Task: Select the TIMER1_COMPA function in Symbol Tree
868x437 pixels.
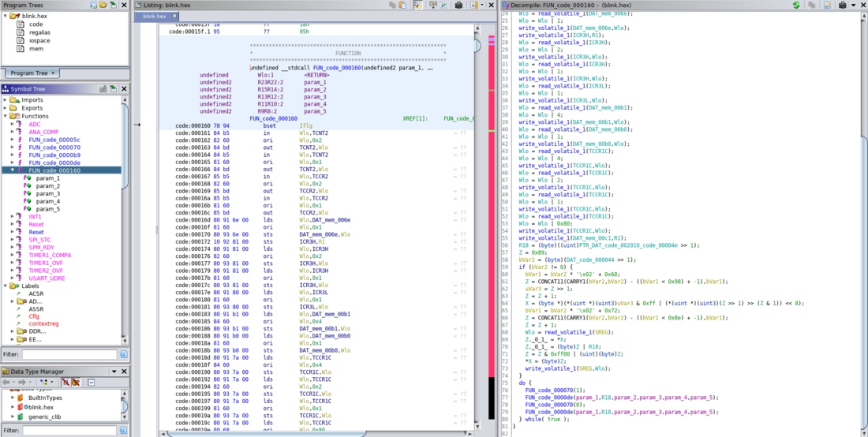Action: coord(50,255)
